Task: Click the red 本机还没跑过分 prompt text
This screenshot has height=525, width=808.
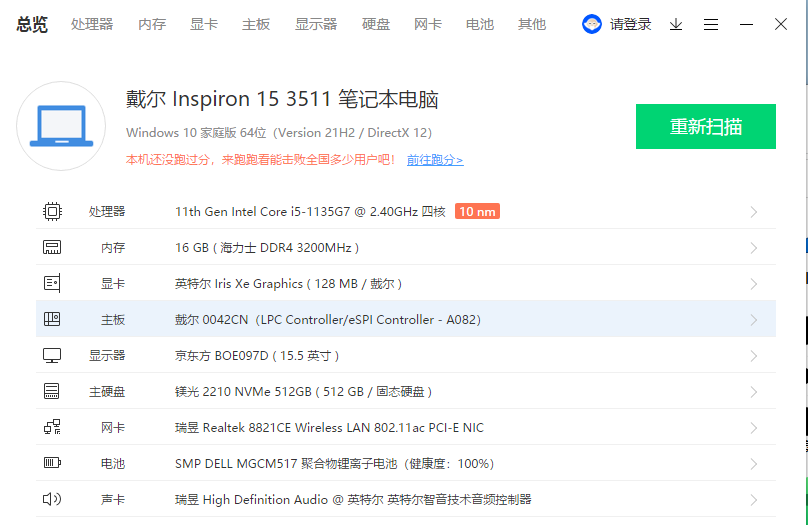Action: pos(261,160)
